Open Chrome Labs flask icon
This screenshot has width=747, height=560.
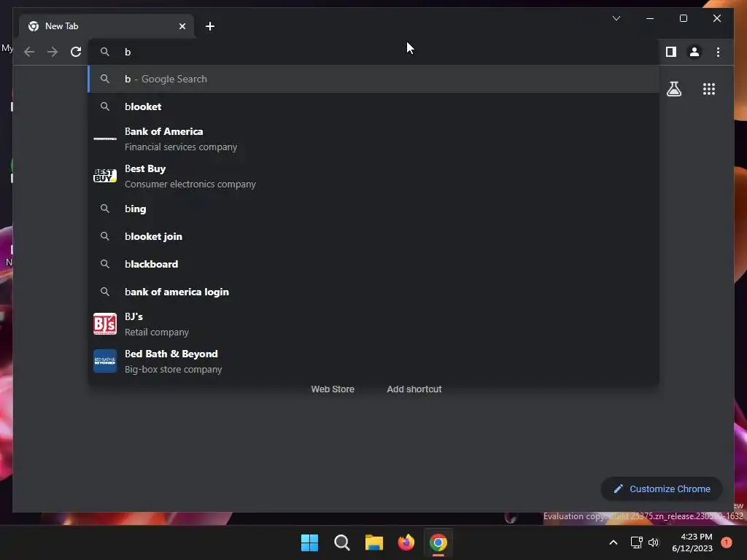[674, 89]
